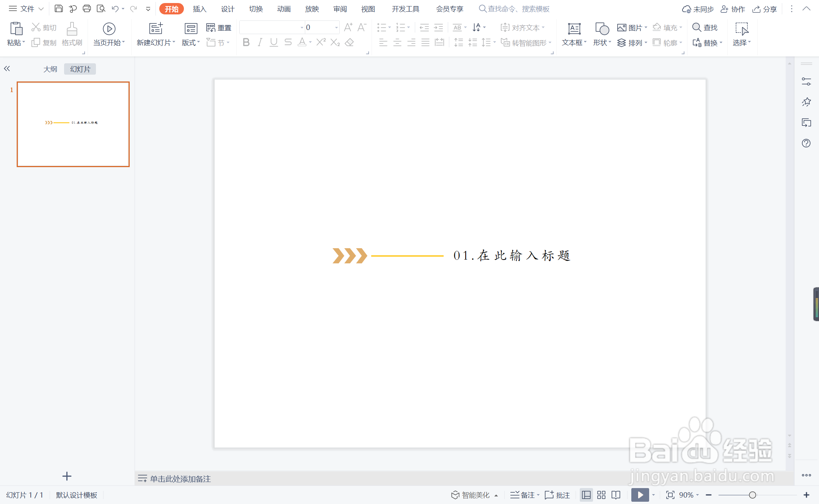Toggle center paragraph alignment
The image size is (819, 504).
[x=397, y=42]
